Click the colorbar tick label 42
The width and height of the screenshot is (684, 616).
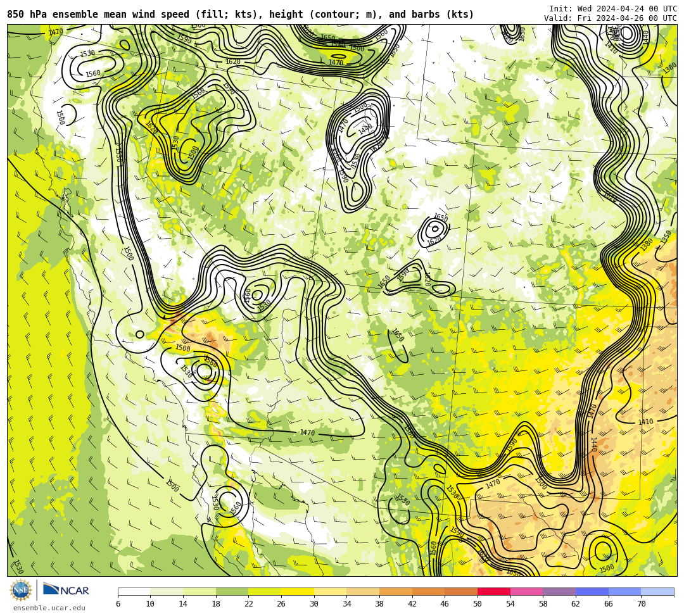412,604
